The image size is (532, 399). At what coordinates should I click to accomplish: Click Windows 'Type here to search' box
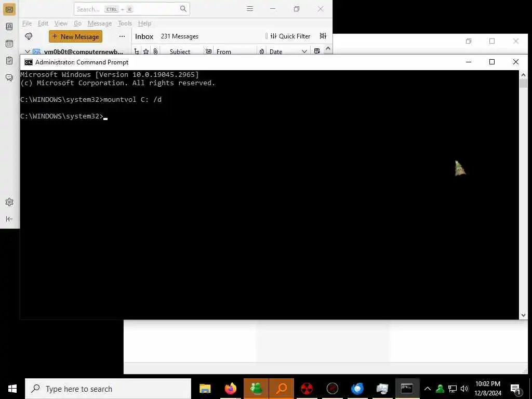tap(108, 389)
